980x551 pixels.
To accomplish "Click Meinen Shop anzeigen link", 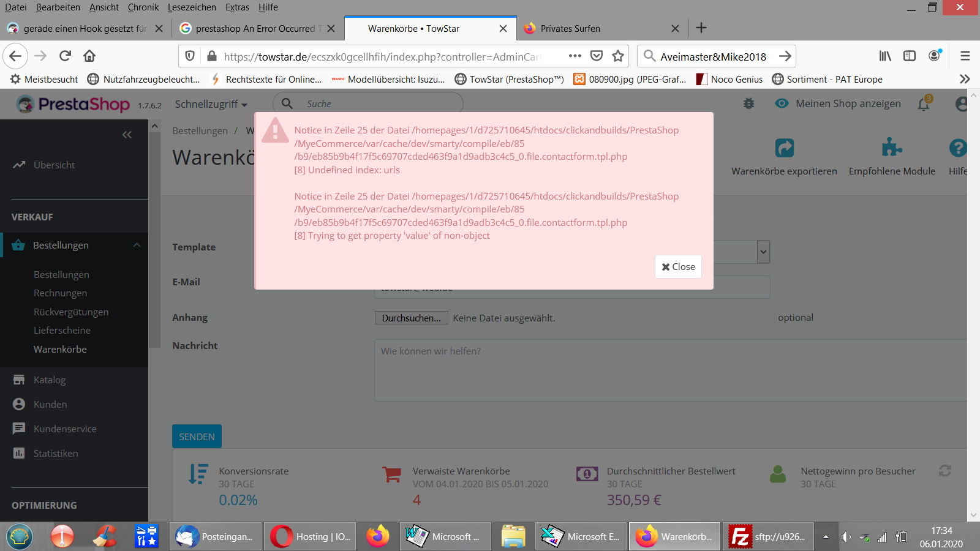I will (x=838, y=103).
